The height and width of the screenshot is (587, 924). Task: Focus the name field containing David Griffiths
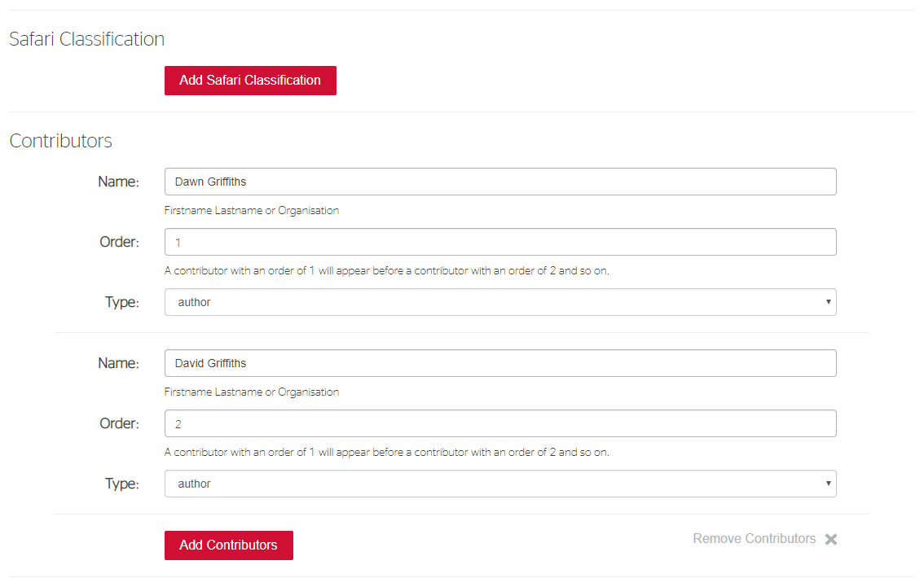click(x=500, y=363)
